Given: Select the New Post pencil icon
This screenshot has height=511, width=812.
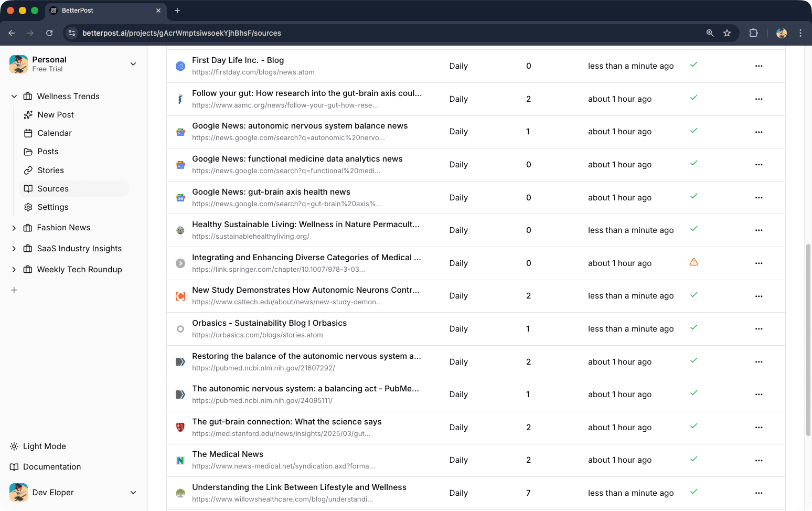Looking at the screenshot, I should pos(28,114).
